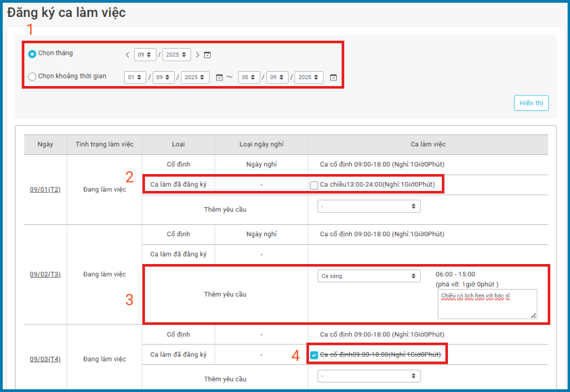Uncheck the "Ca cố định 09:00-18:00" checkbox

314,355
